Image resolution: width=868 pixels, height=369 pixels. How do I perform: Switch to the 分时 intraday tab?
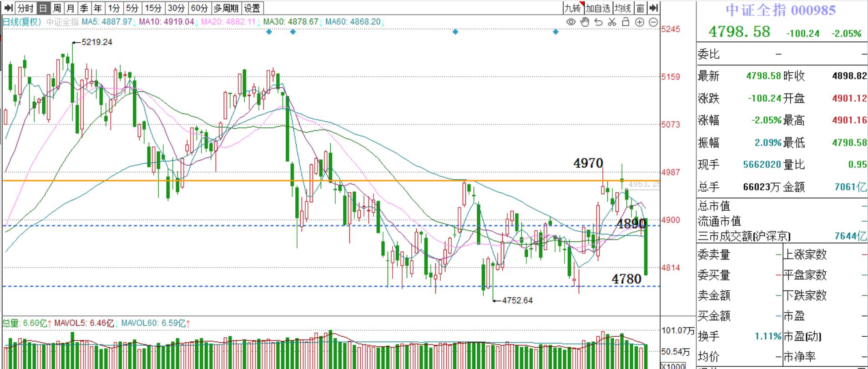[x=25, y=8]
